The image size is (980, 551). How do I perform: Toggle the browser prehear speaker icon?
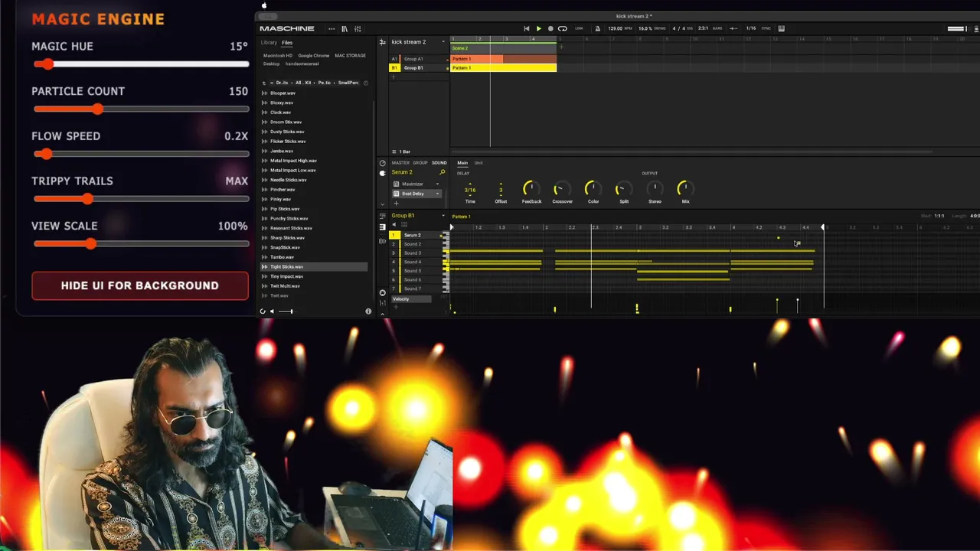click(272, 311)
